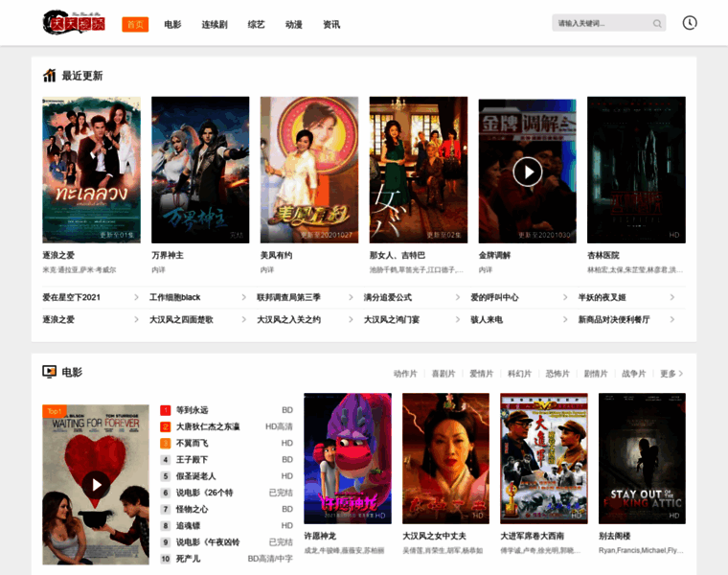Open the 许愿神龙 movie poster
Image resolution: width=728 pixels, height=575 pixels.
coord(348,458)
